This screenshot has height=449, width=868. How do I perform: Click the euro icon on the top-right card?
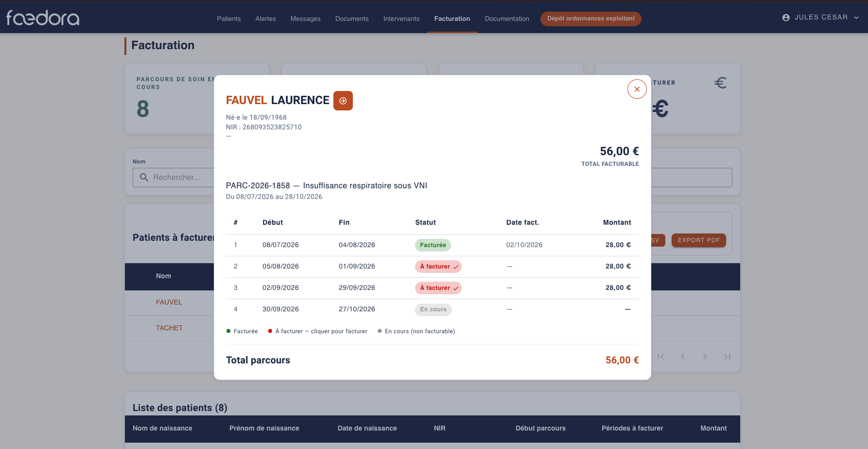[720, 83]
